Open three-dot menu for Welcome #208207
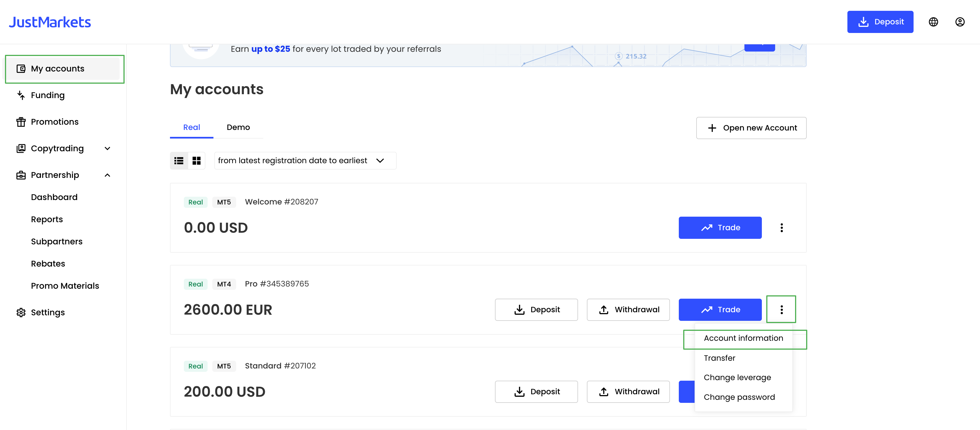980x430 pixels. click(x=782, y=228)
